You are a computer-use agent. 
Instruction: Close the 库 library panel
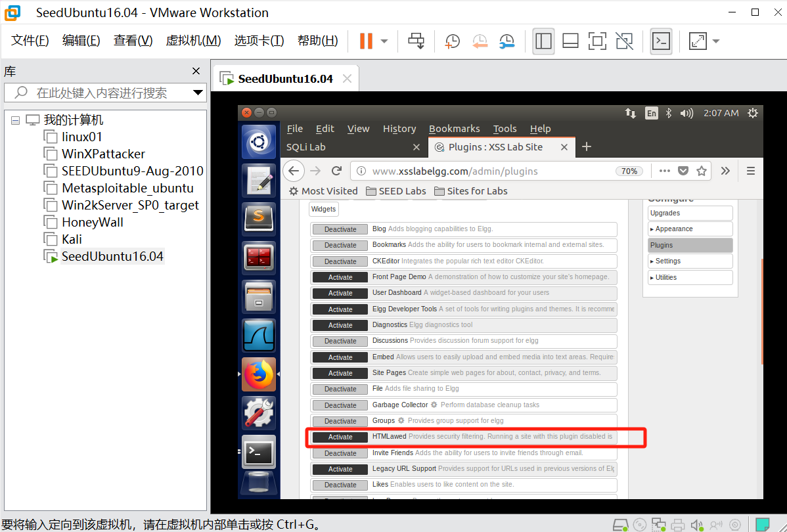tap(196, 72)
